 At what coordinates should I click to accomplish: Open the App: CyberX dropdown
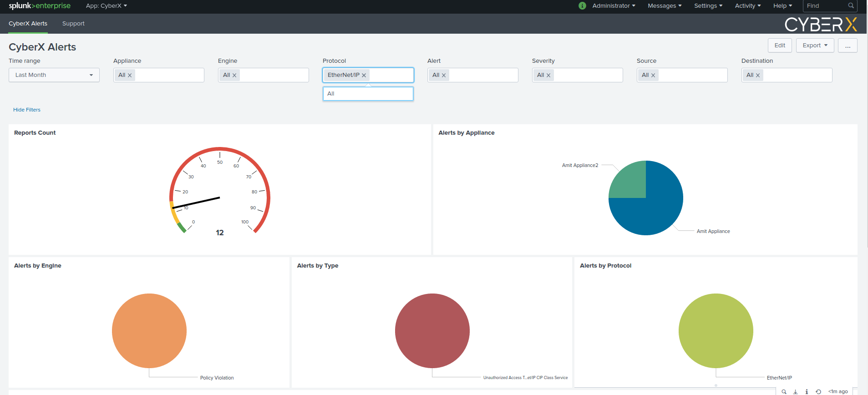tap(107, 6)
